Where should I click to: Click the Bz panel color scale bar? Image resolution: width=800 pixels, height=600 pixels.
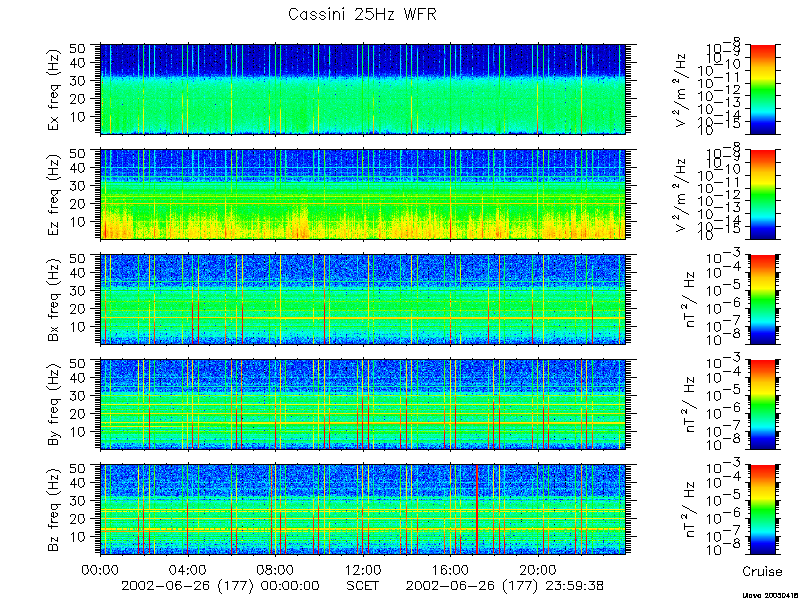click(x=762, y=509)
